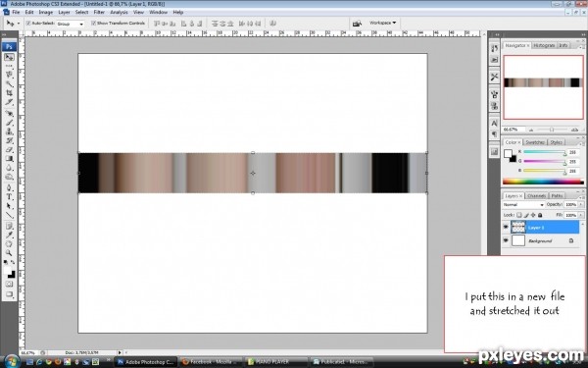This screenshot has height=368, width=588.
Task: Toggle Show Transform Controls checkbox
Action: (93, 24)
